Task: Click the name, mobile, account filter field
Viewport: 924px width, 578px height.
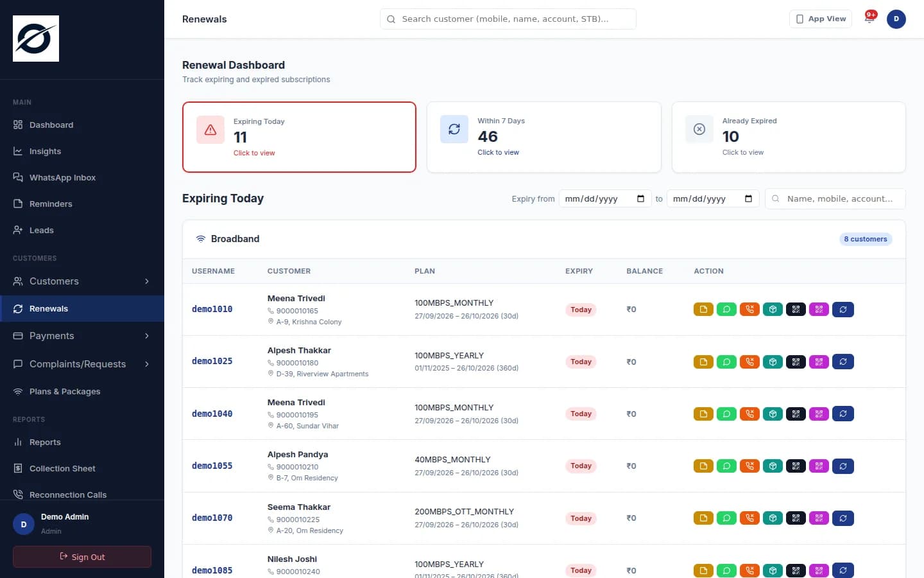Action: (x=835, y=198)
